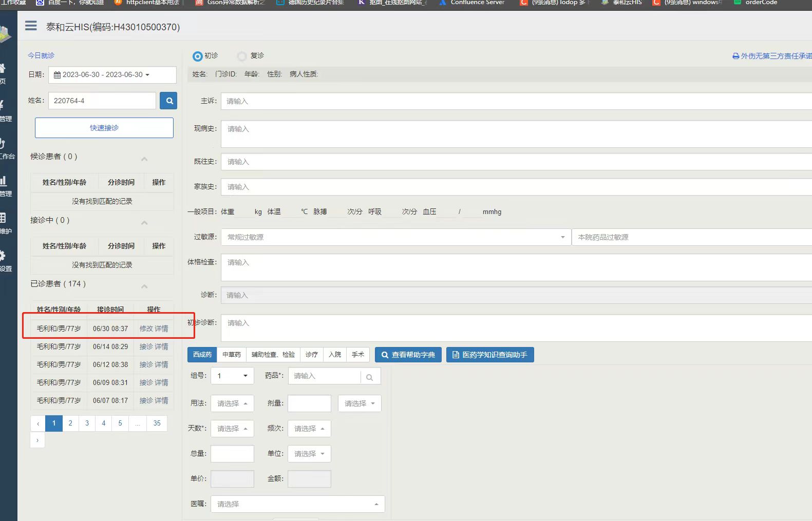Collapse the 接诊中 section
This screenshot has height=521, width=812.
(x=144, y=223)
